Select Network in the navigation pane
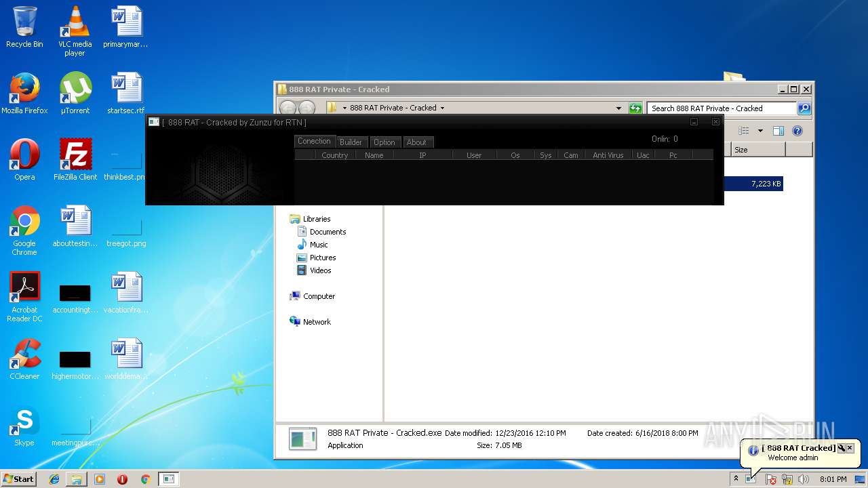The width and height of the screenshot is (868, 488). 317,322
